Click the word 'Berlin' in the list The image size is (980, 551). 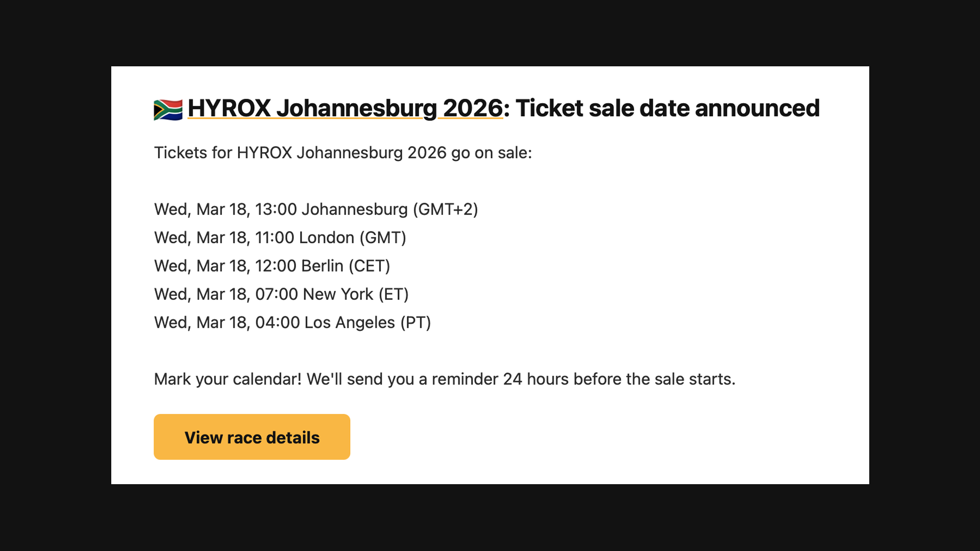point(322,266)
